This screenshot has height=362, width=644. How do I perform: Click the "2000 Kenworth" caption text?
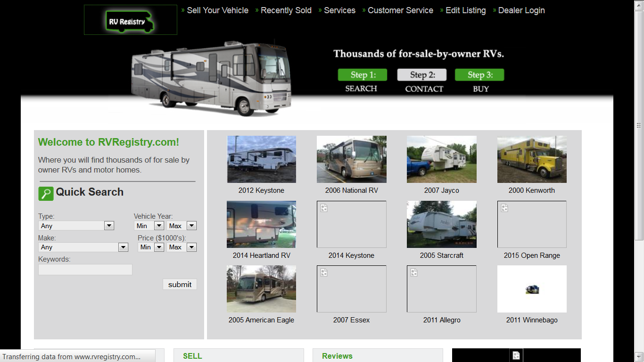(x=532, y=190)
